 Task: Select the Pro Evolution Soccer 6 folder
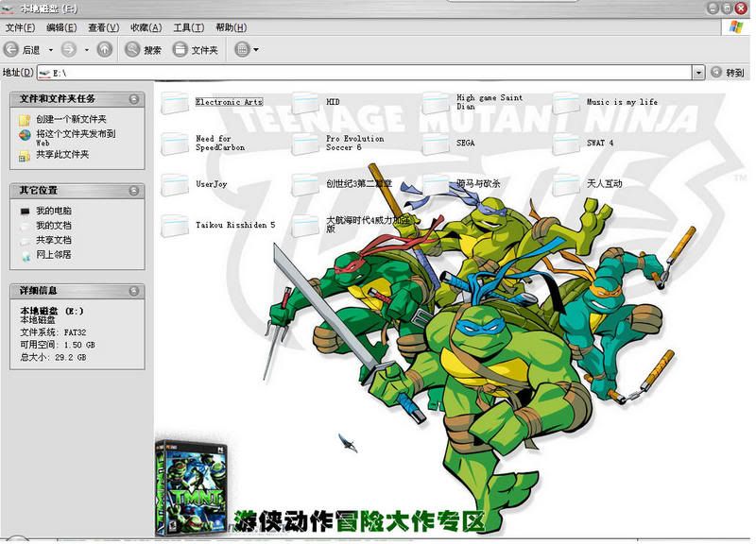tap(306, 144)
